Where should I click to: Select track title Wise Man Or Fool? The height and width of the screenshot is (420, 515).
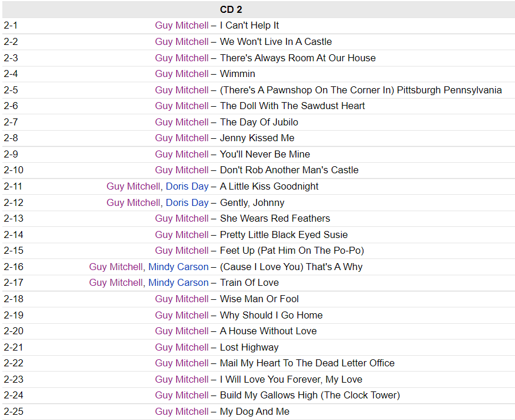(259, 299)
